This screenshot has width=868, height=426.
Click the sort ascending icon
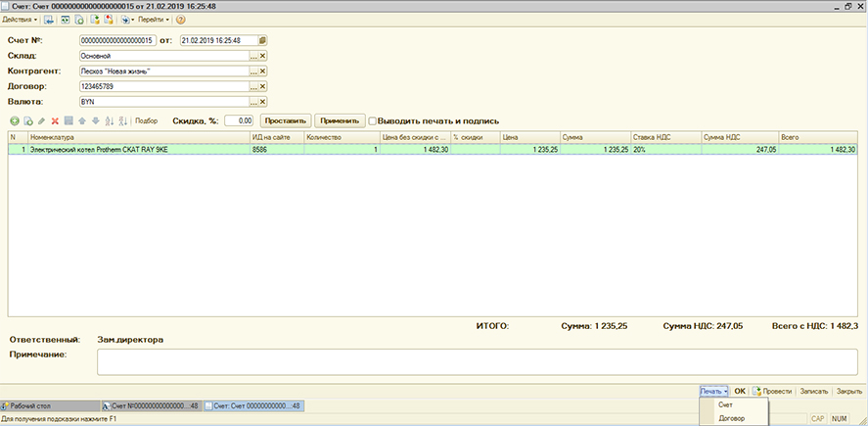[109, 120]
